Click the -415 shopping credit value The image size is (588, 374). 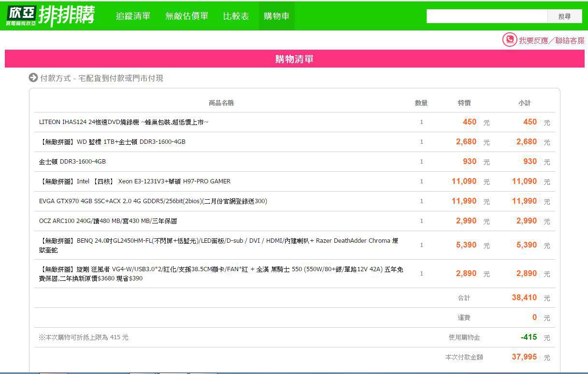coord(529,337)
